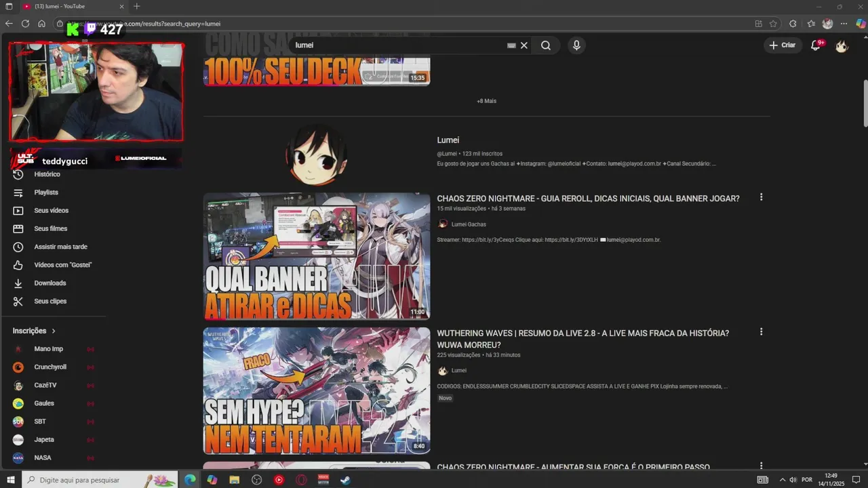Clear the search field with the X
The image size is (868, 488).
[x=524, y=45]
